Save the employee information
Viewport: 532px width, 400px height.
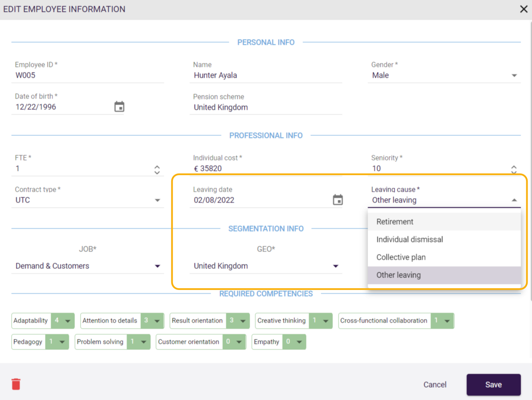pos(493,385)
